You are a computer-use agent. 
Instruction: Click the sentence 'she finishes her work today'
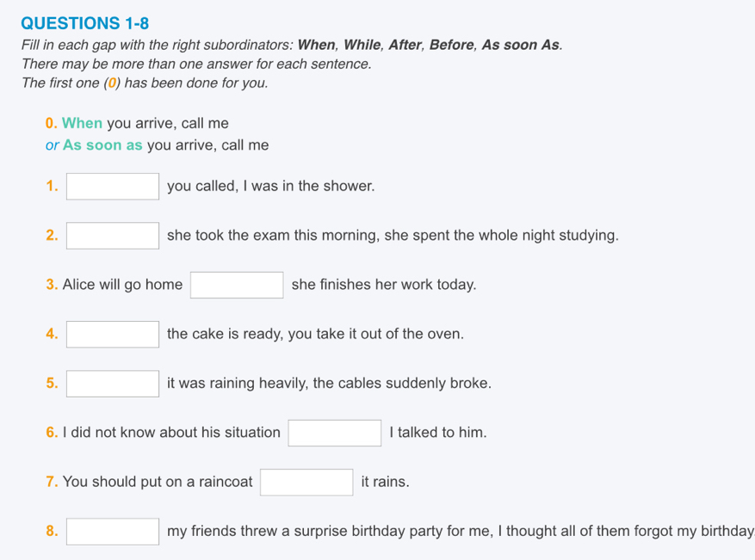click(x=384, y=285)
